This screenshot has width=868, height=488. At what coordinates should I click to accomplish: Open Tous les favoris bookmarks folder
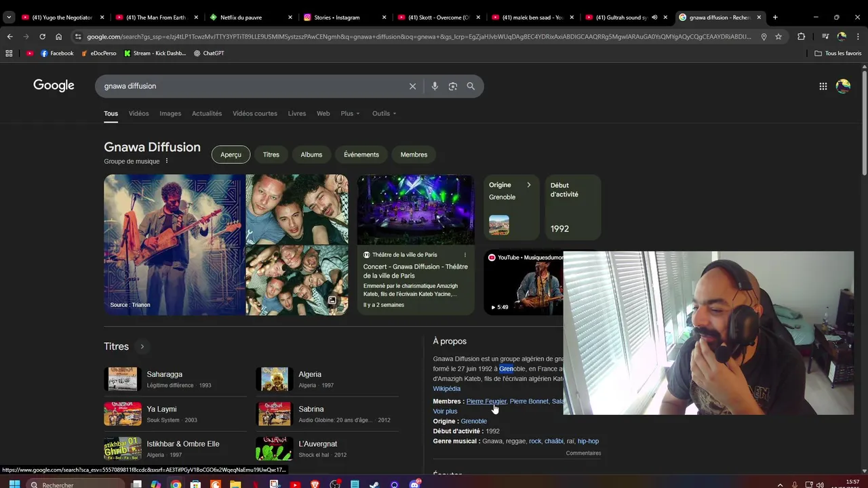[838, 53]
